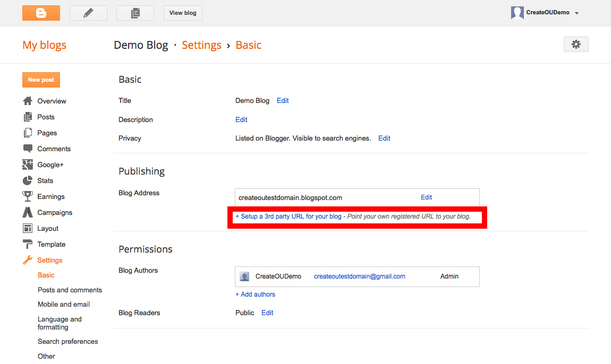
Task: Click the Comments speech bubble icon
Action: 28,149
